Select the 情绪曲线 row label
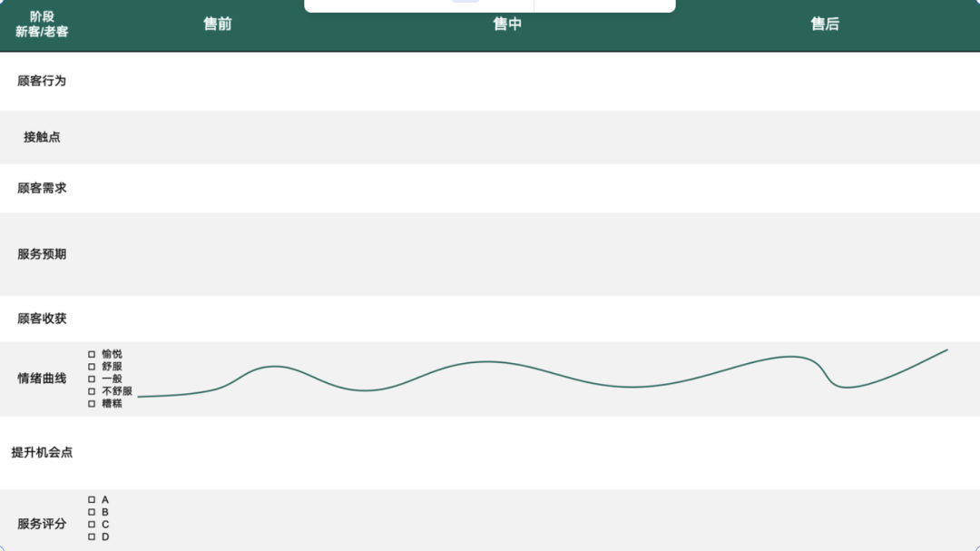 pyautogui.click(x=42, y=379)
